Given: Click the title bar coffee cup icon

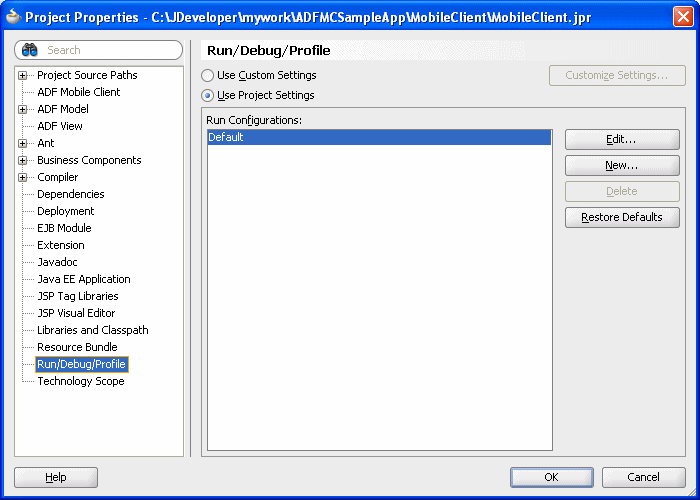Looking at the screenshot, I should tap(13, 17).
